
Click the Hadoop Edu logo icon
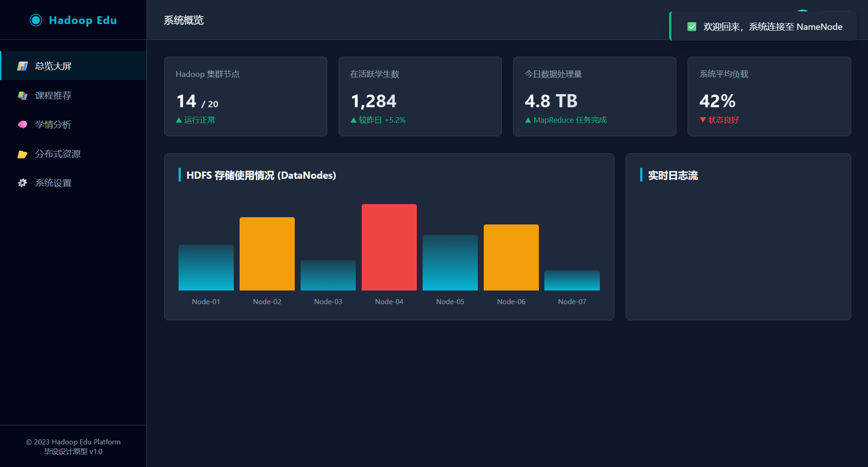coord(36,20)
